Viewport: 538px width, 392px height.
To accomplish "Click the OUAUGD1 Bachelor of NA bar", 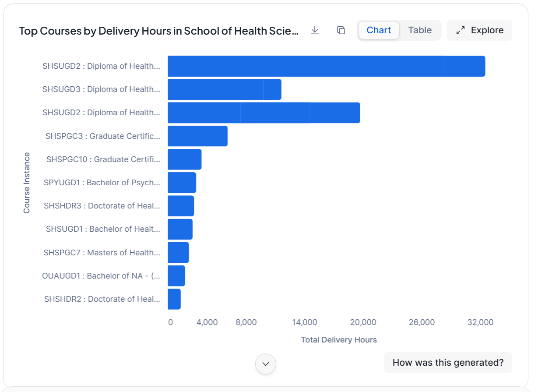I will click(176, 276).
